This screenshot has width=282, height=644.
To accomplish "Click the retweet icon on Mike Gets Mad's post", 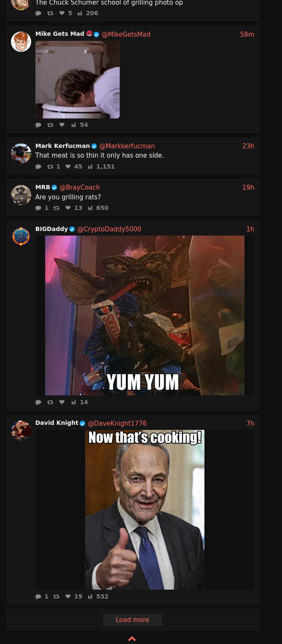I will click(50, 125).
